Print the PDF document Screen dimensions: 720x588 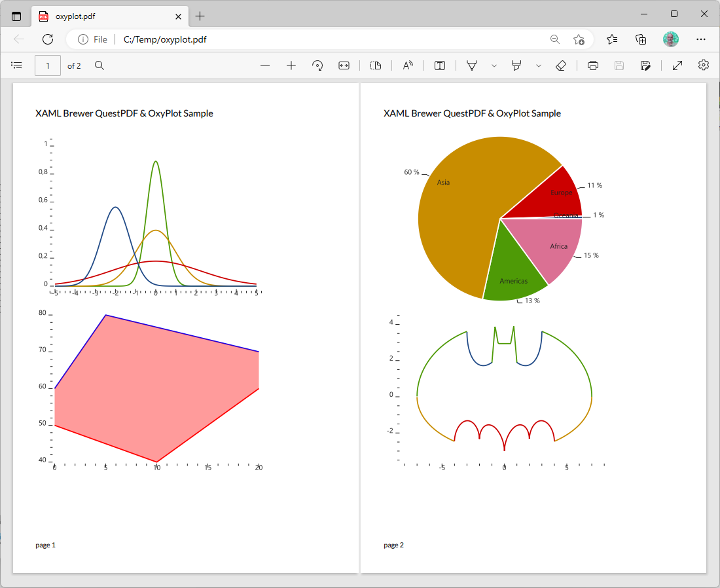[x=593, y=65]
